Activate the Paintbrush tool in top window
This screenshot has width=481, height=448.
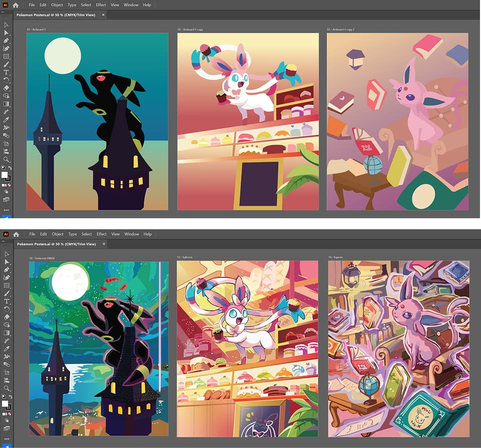pyautogui.click(x=6, y=65)
